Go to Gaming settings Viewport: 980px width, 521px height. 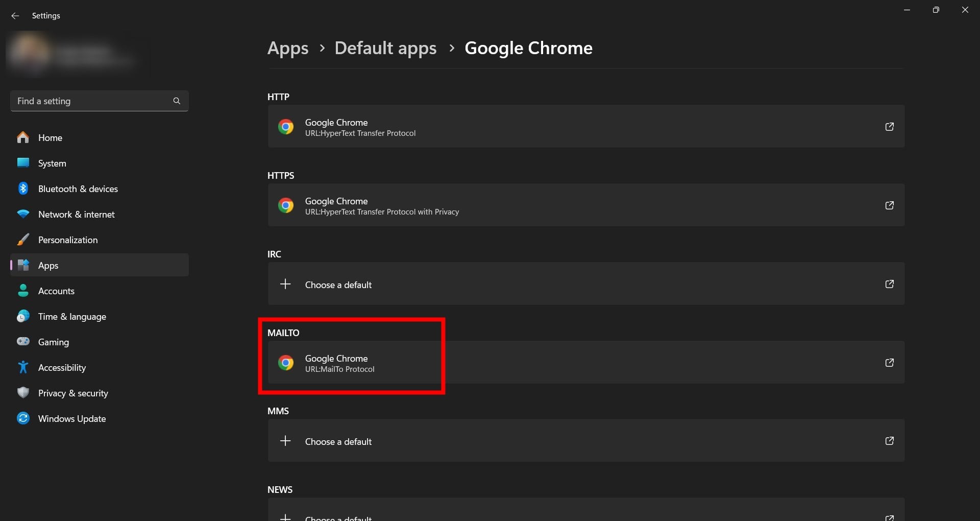(100, 342)
